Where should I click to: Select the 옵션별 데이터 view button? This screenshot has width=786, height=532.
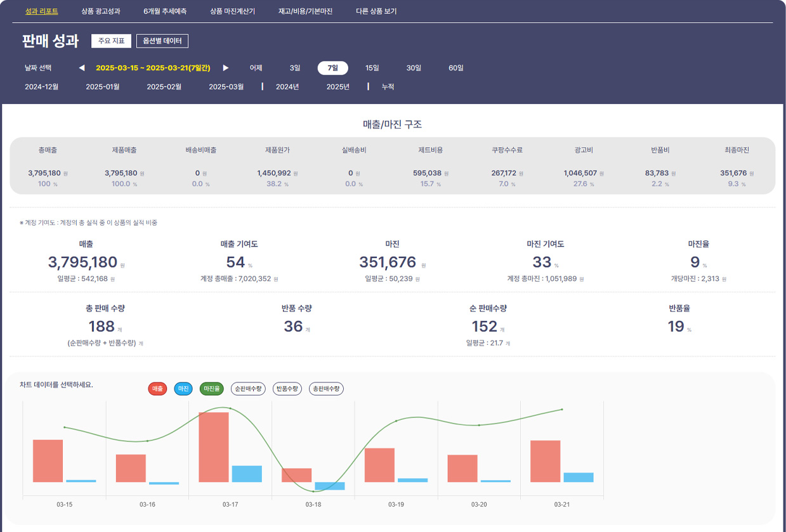pyautogui.click(x=162, y=41)
